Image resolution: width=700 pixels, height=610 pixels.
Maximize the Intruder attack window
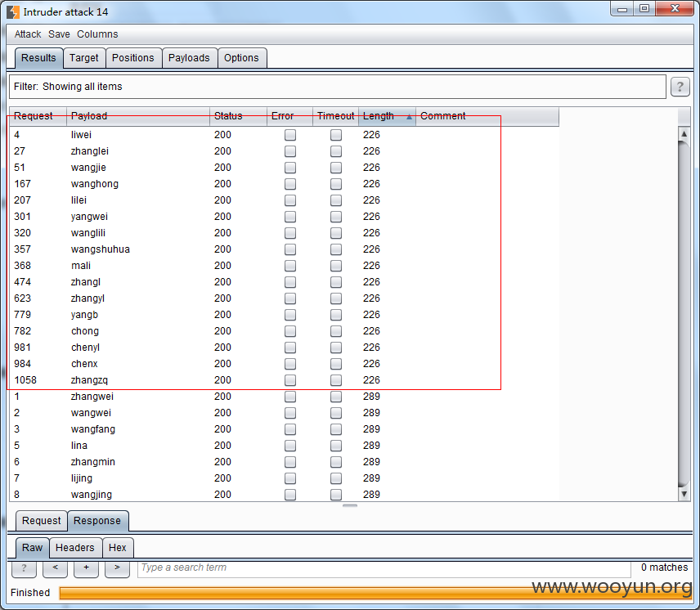(644, 8)
